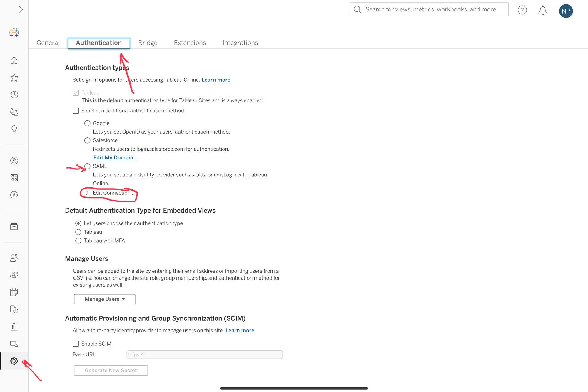588x392 pixels.
Task: Open the Integrations tab
Action: (x=240, y=43)
